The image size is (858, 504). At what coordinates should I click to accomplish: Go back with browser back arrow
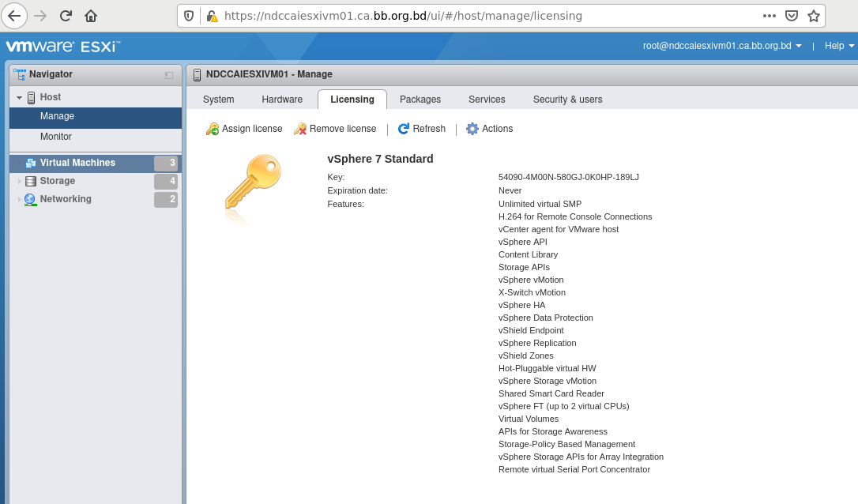14,15
